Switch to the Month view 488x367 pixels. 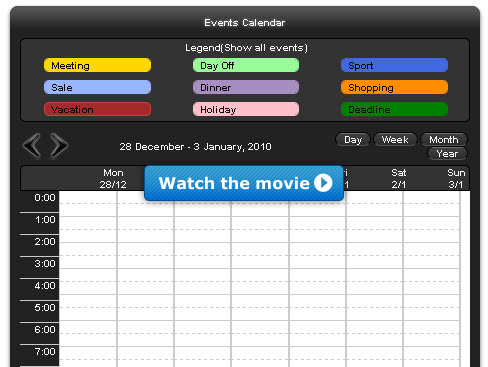[444, 139]
